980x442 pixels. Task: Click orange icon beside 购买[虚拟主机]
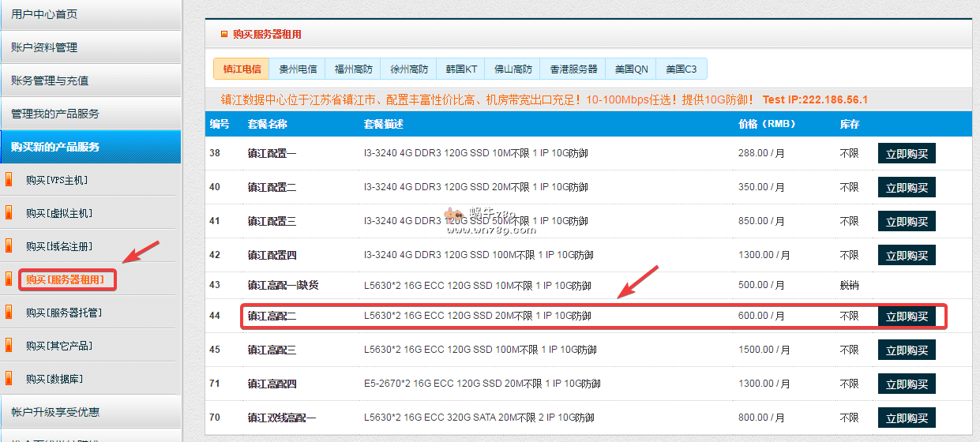coord(9,213)
